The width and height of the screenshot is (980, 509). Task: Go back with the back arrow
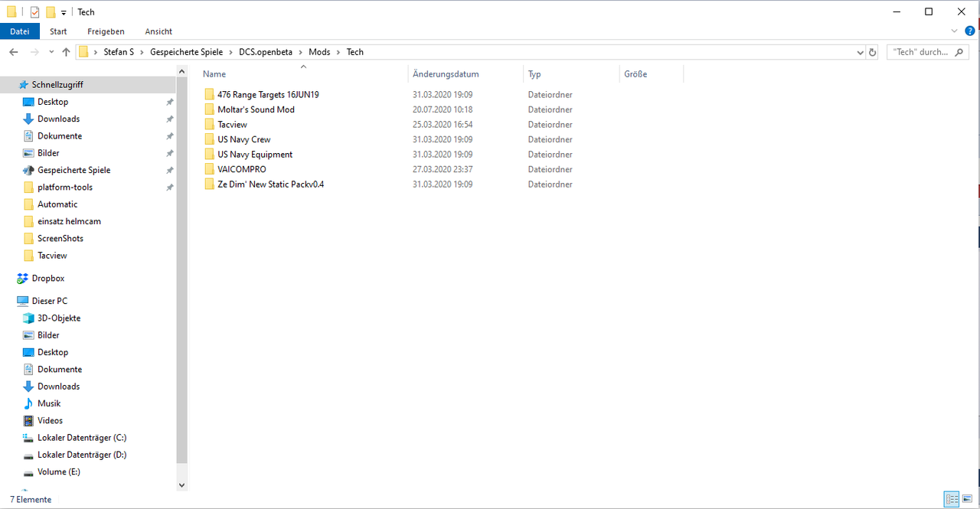pos(14,52)
